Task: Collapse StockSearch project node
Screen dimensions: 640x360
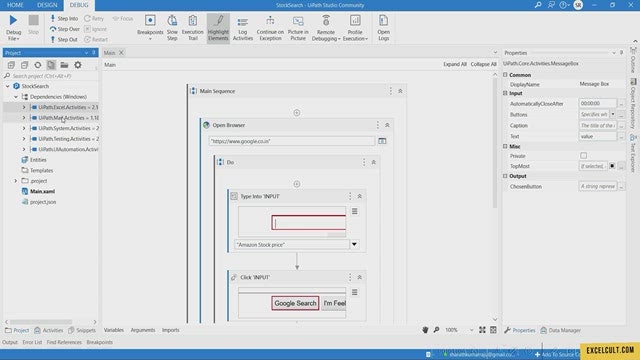Action: point(7,86)
